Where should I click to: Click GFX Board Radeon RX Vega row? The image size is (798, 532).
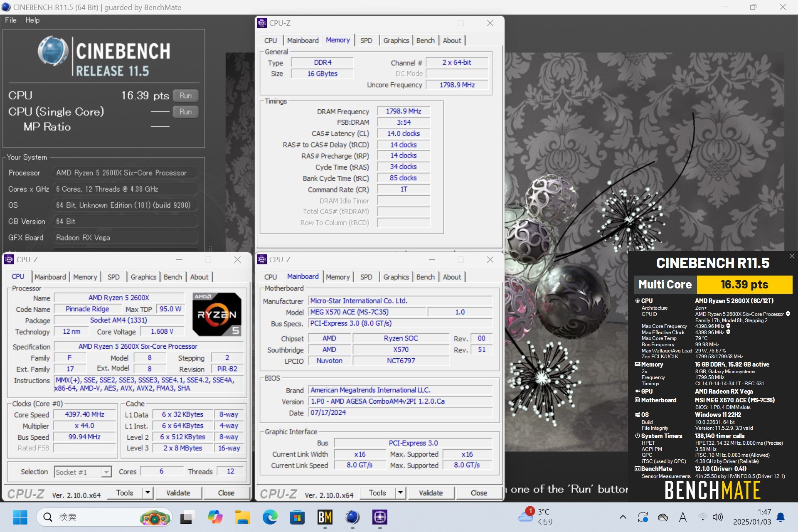(x=103, y=238)
